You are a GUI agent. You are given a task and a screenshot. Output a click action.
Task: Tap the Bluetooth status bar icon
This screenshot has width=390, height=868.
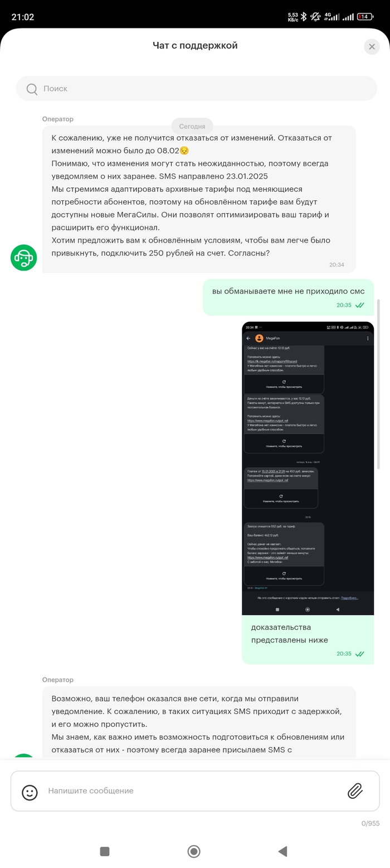tap(304, 17)
